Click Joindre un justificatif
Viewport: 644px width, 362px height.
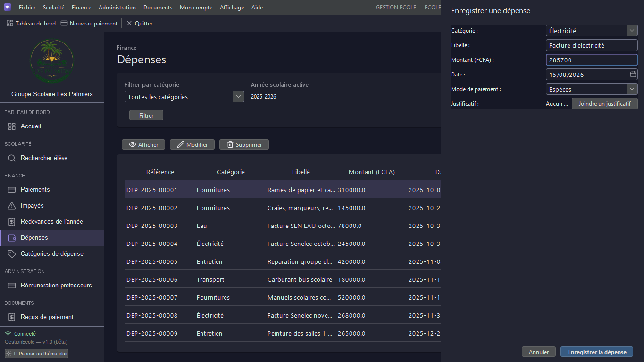click(605, 103)
